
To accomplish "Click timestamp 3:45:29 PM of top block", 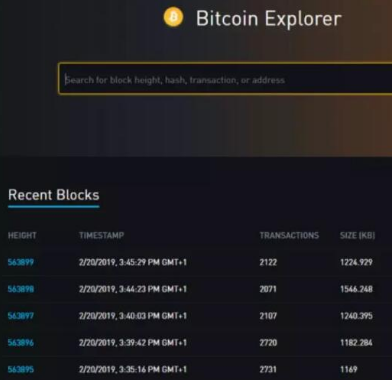I will tap(133, 262).
